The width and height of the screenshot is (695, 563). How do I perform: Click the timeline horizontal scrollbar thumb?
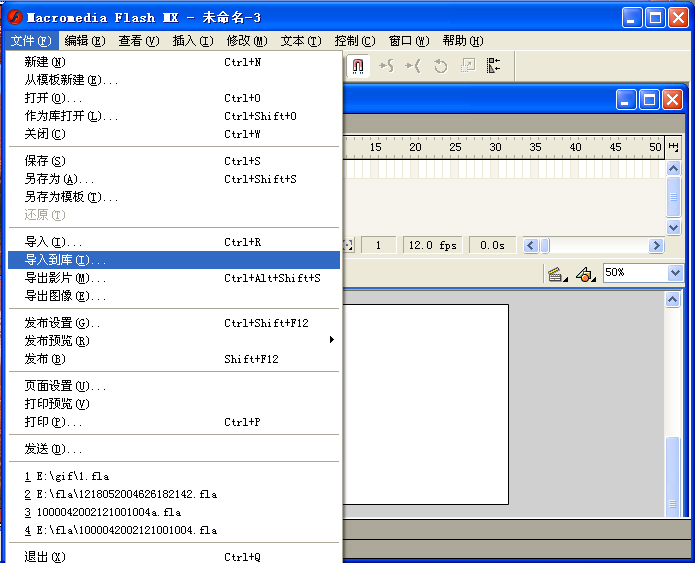(545, 245)
